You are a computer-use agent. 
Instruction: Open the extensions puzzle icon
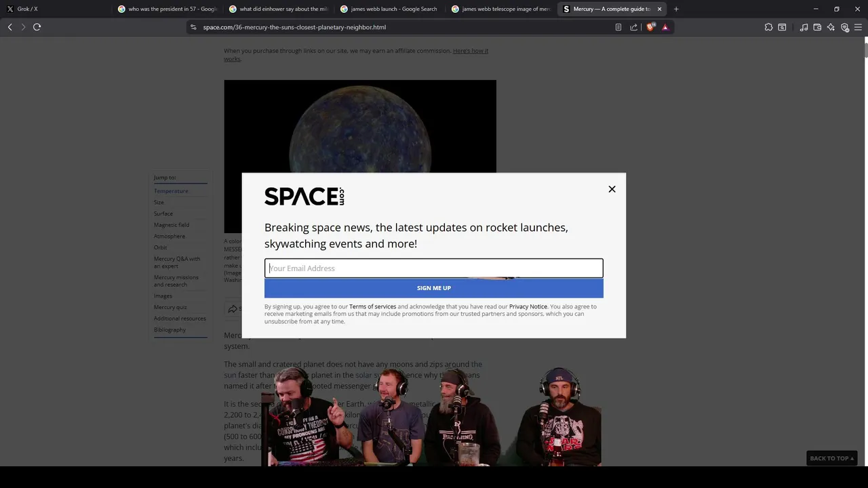tap(768, 27)
